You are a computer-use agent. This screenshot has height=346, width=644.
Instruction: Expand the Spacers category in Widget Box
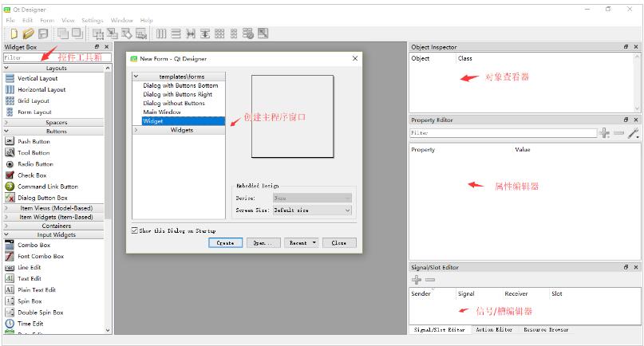pyautogui.click(x=6, y=122)
